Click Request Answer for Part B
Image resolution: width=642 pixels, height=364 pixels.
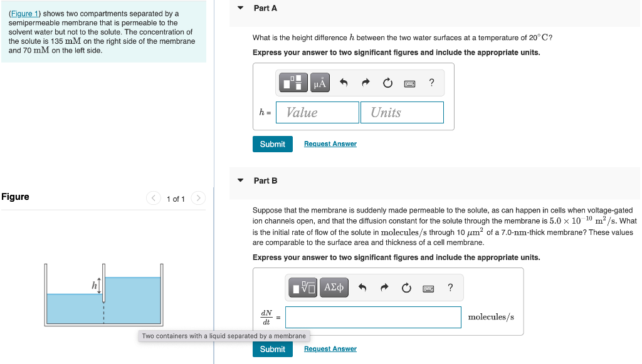pos(330,348)
